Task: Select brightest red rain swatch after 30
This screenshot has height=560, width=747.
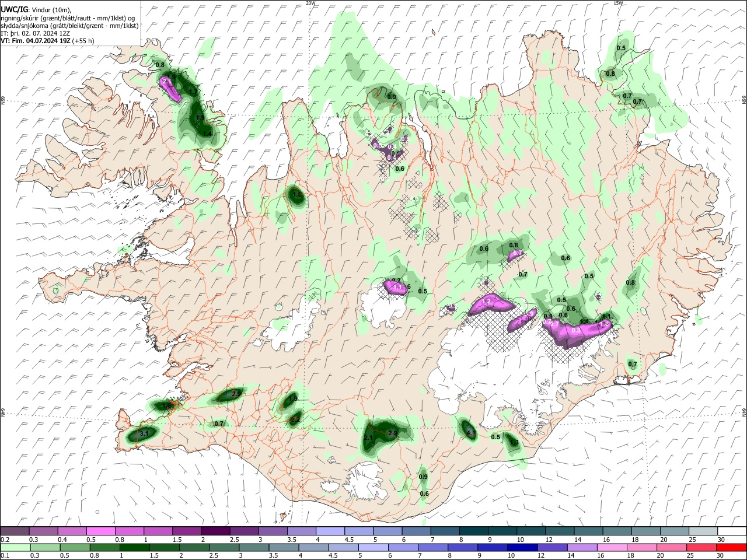Action: [x=731, y=547]
